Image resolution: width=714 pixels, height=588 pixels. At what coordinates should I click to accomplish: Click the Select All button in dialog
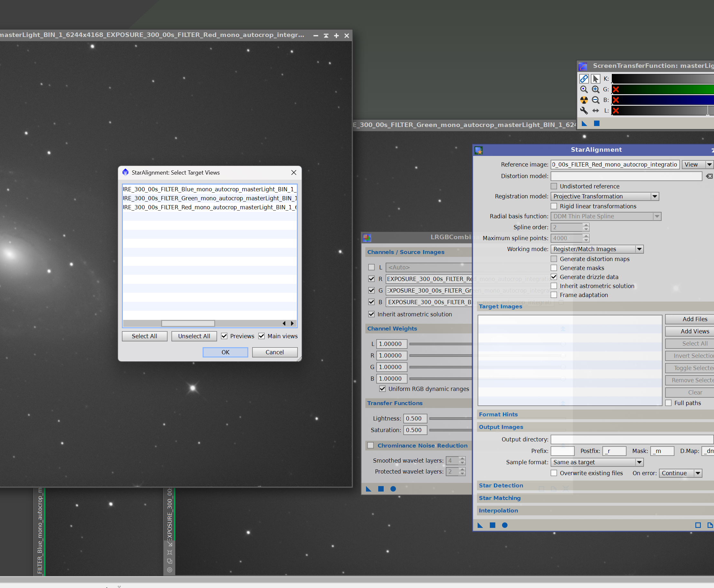click(x=144, y=336)
